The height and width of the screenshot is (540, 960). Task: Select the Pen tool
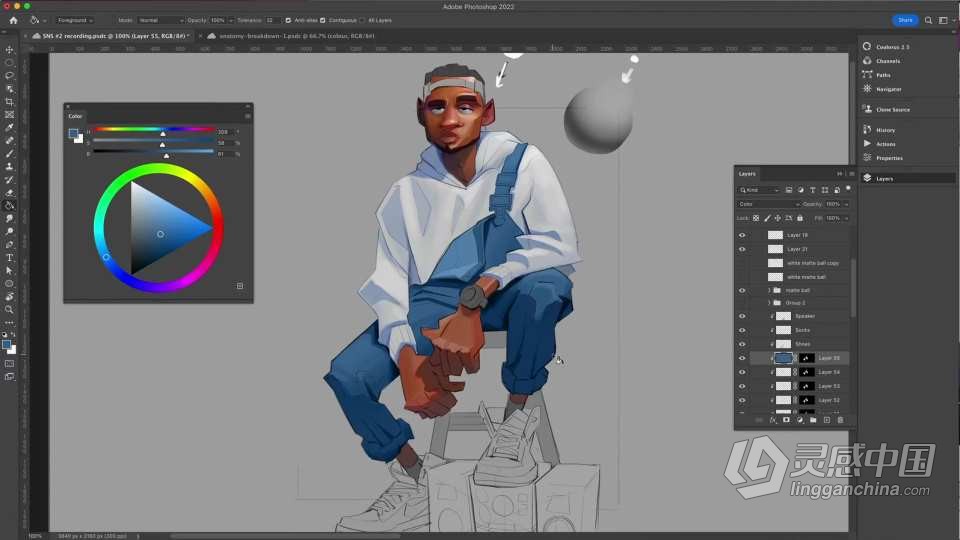[9, 244]
